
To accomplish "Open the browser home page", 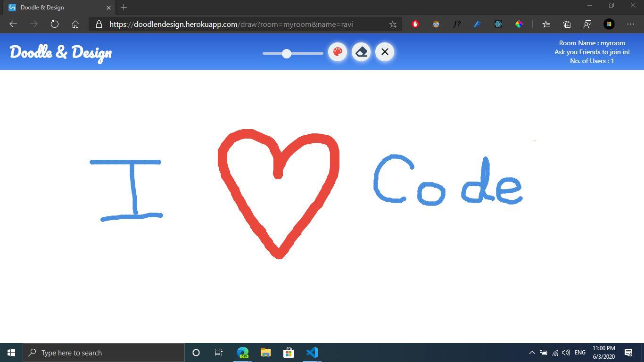I will point(75,24).
